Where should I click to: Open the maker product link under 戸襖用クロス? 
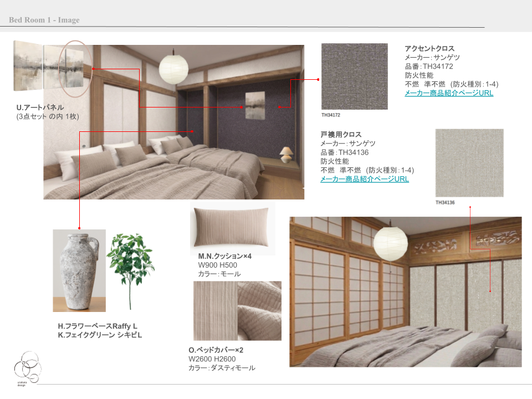point(365,179)
